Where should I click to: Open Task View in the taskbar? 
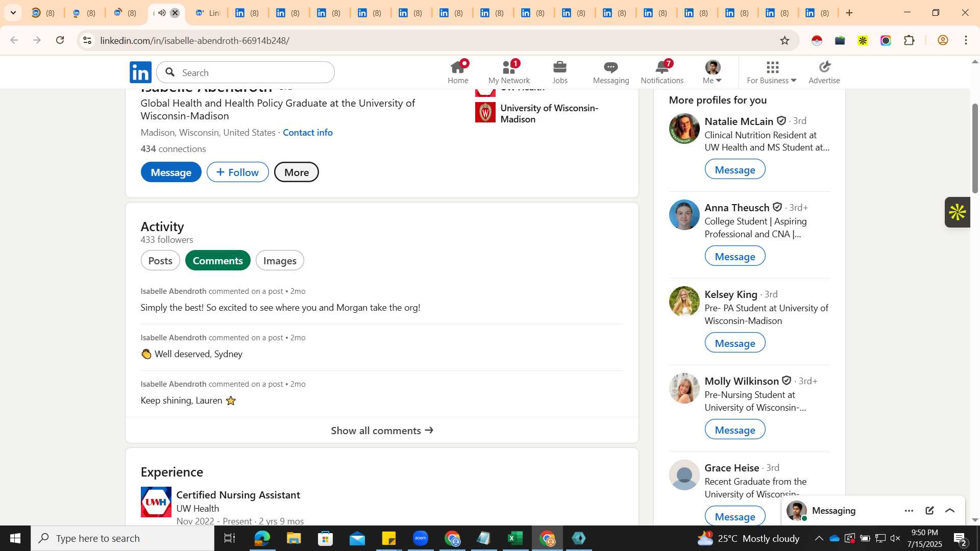tap(230, 538)
